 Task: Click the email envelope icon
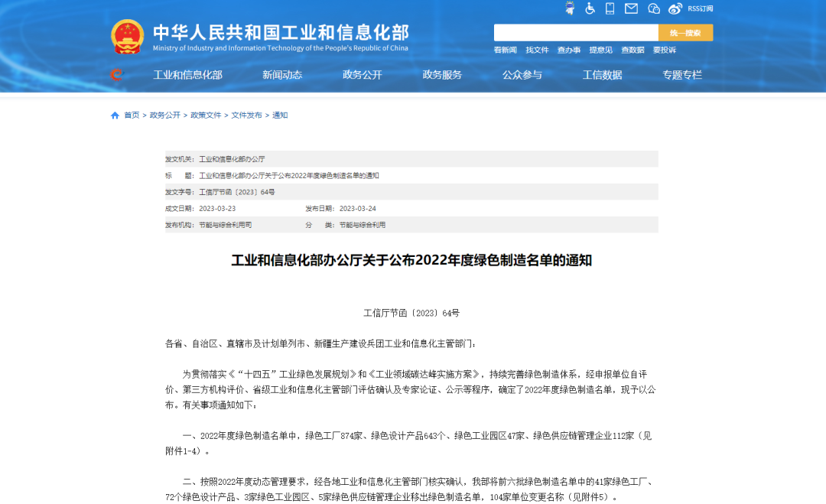[x=631, y=8]
